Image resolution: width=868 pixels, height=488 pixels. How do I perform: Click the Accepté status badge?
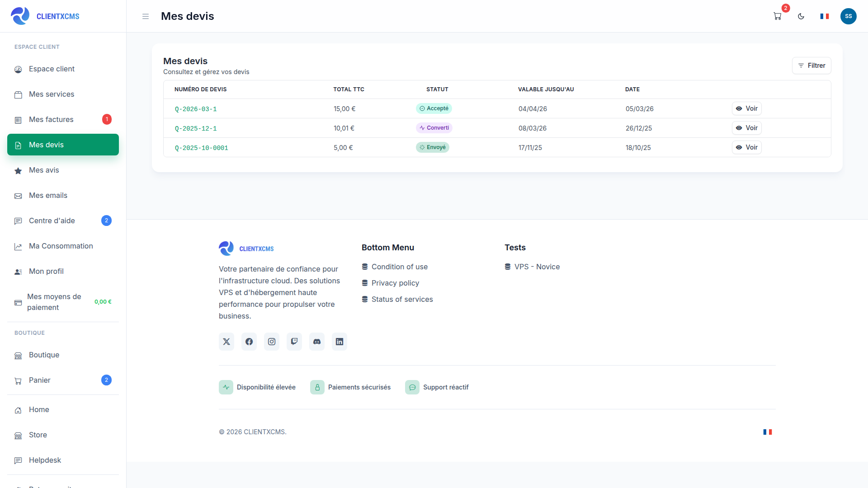434,108
